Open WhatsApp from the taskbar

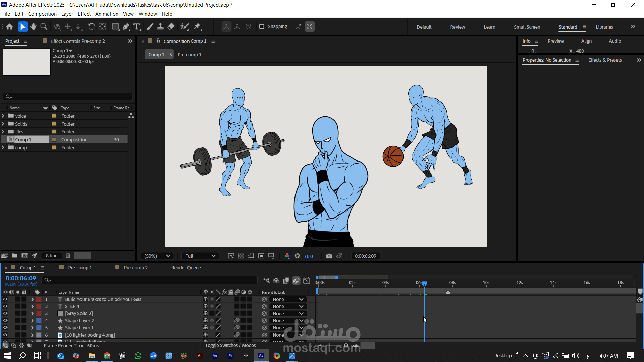tap(138, 356)
